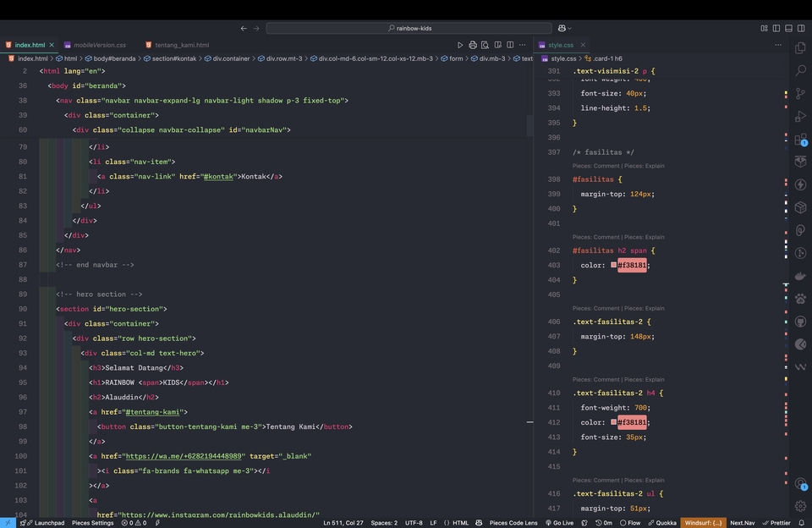This screenshot has height=528, width=812.
Task: Open preview to the side icon
Action: point(497,45)
